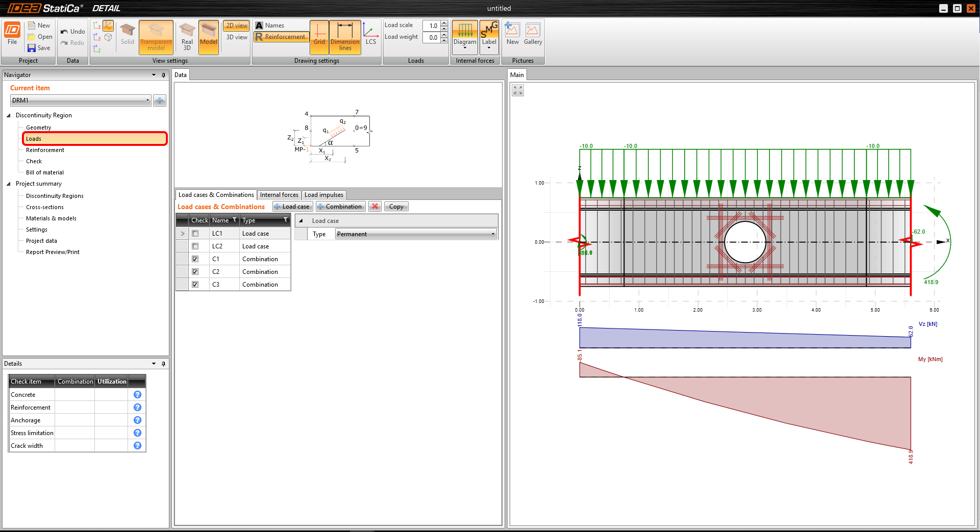980x532 pixels.
Task: Click the Load scale value field
Action: click(432, 26)
